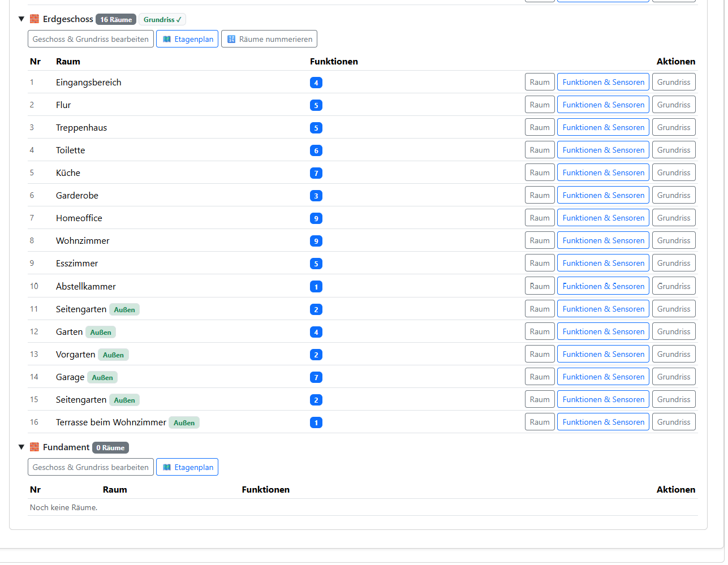Screen dimensions: 728x565
Task: Open Grundriss for Garten
Action: (674, 331)
